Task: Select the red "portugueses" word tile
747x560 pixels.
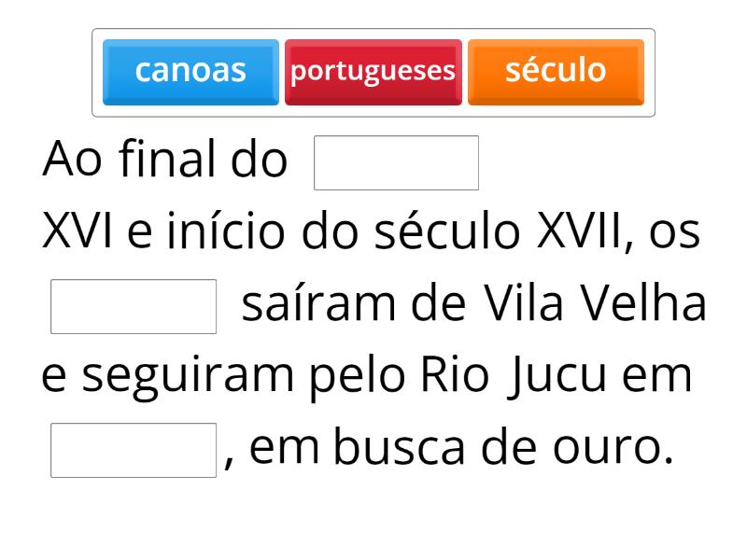Action: coord(373,72)
